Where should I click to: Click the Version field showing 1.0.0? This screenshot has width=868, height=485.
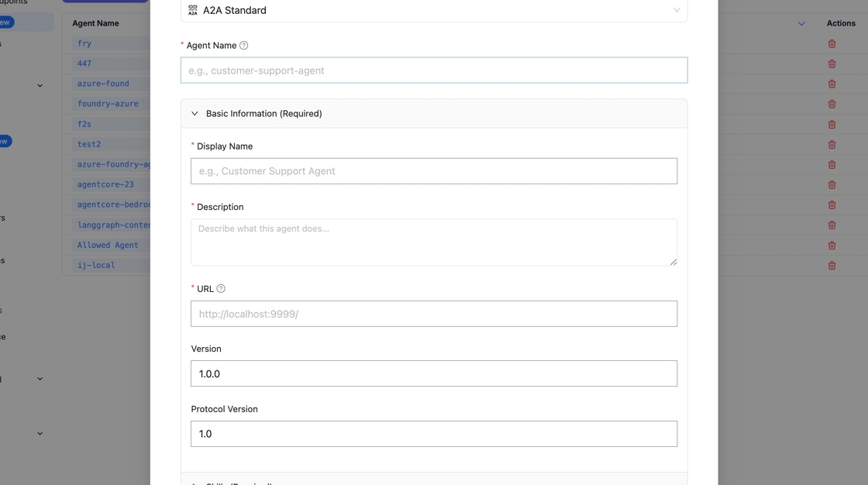tap(433, 373)
